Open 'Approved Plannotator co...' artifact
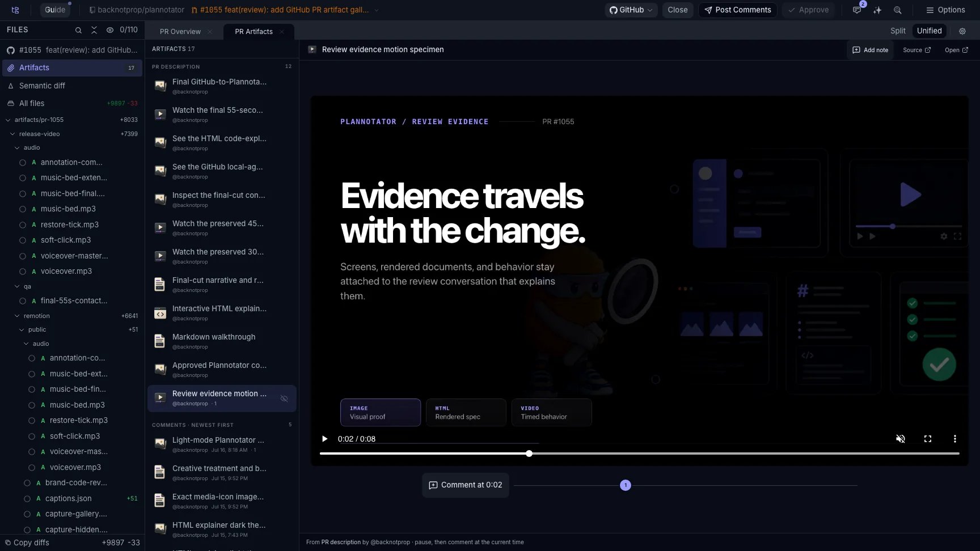The height and width of the screenshot is (551, 980). pyautogui.click(x=222, y=370)
